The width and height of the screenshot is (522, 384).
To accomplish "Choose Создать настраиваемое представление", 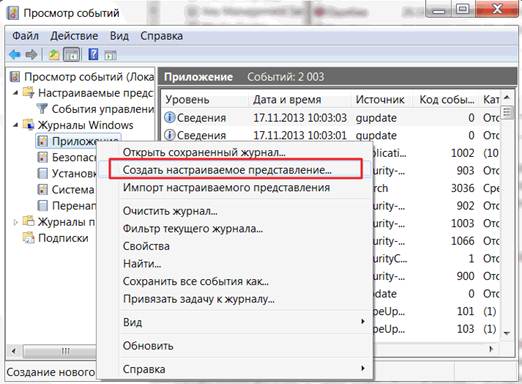I will [236, 170].
